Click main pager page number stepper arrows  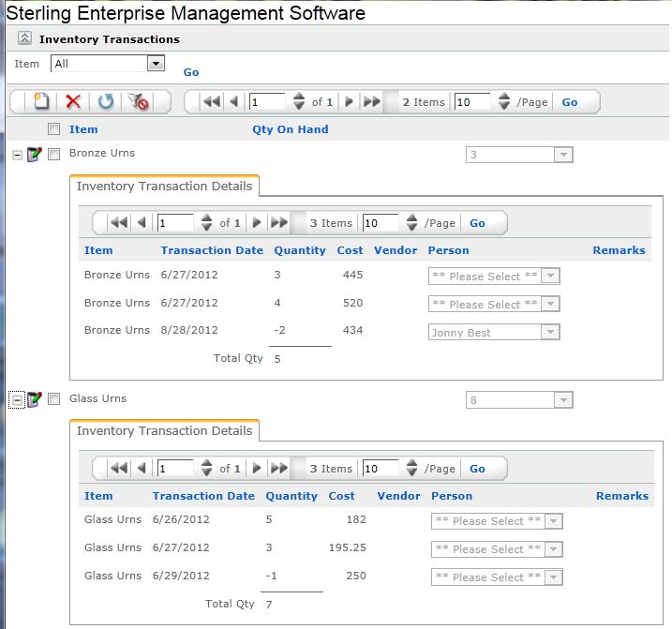click(299, 101)
